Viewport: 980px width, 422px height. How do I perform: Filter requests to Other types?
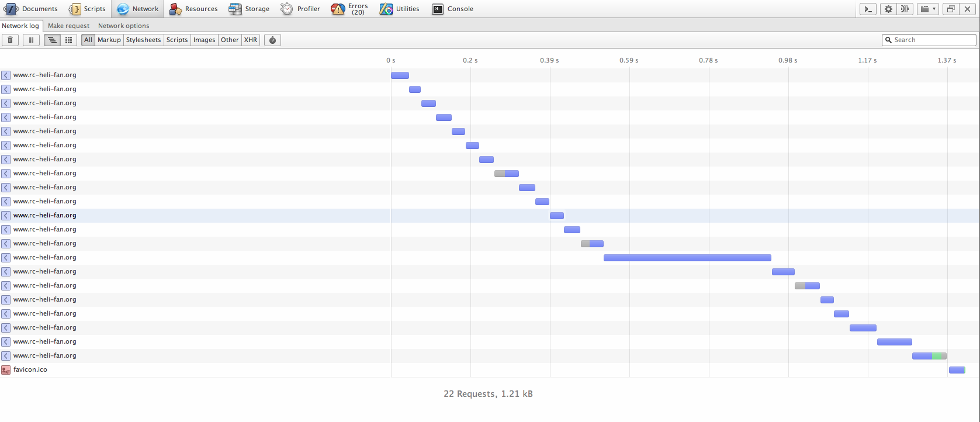[x=230, y=40]
